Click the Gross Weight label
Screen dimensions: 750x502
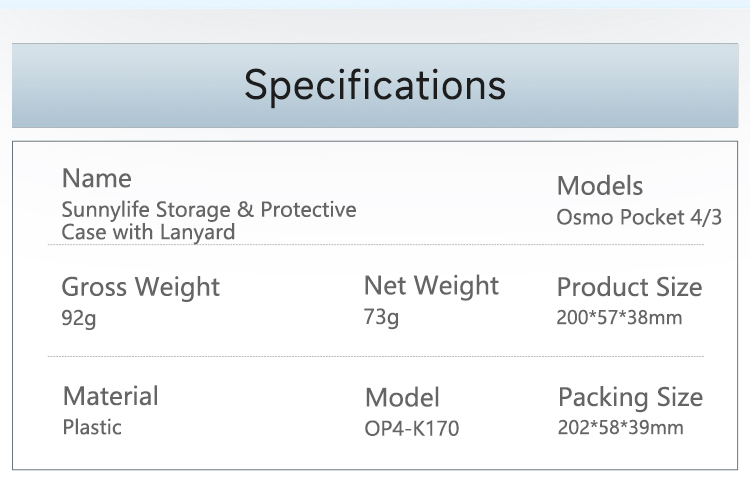(x=140, y=287)
